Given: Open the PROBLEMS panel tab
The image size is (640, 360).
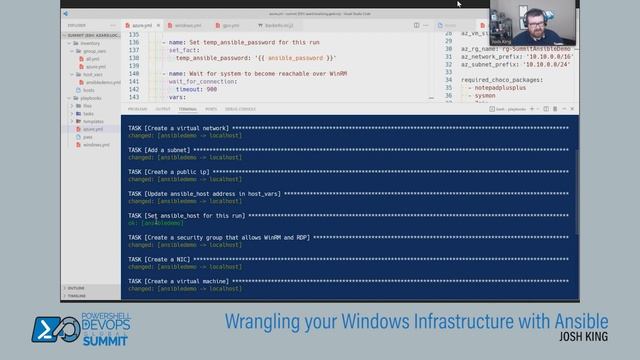Looking at the screenshot, I should click(x=137, y=109).
